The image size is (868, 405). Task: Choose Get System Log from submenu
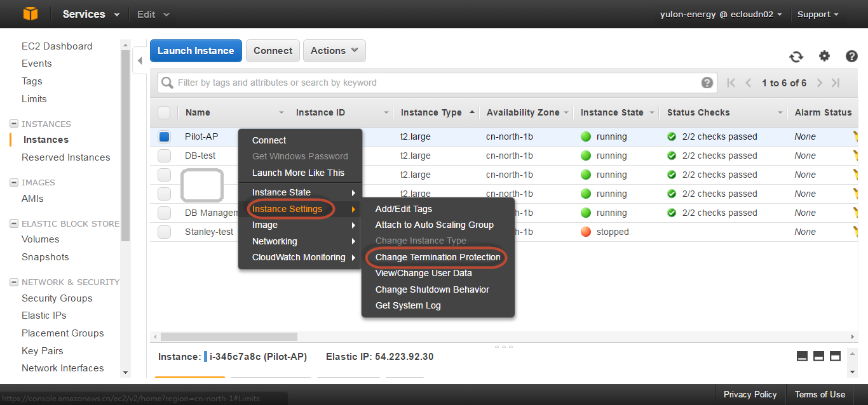(x=407, y=305)
